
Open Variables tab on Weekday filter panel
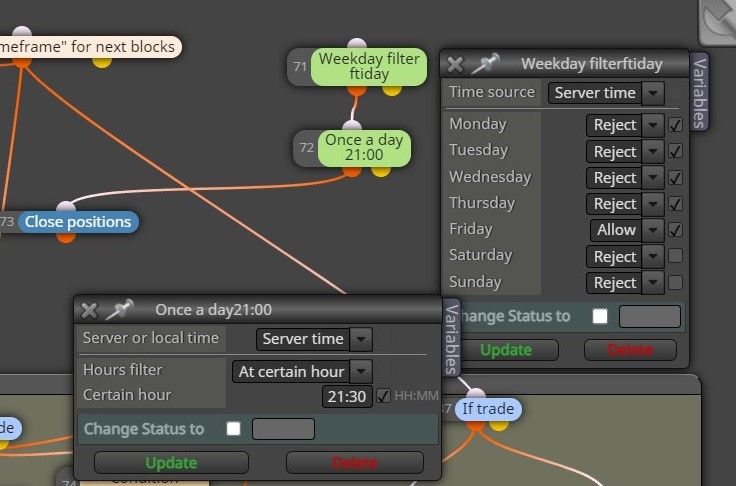click(x=699, y=92)
